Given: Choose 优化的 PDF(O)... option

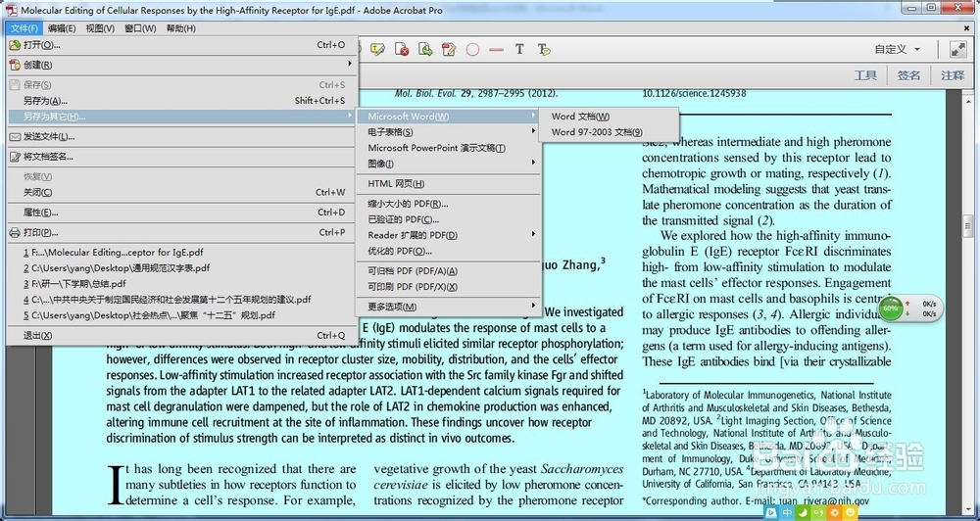Looking at the screenshot, I should pos(449,251).
